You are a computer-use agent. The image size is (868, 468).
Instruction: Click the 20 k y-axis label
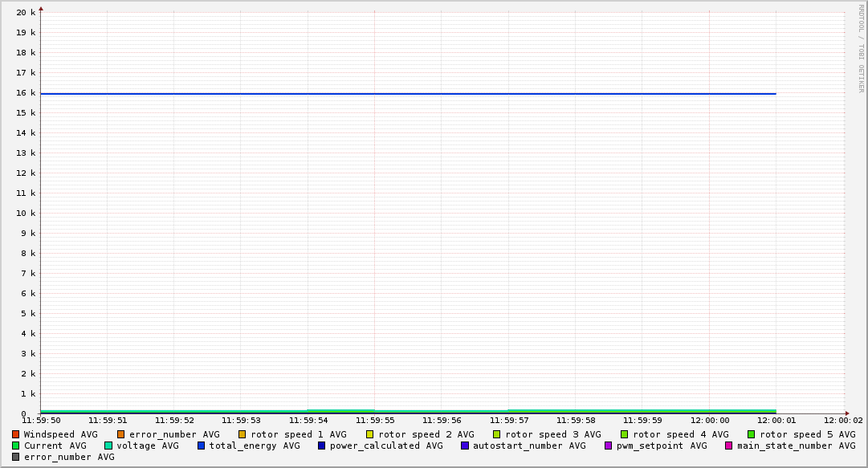[x=26, y=13]
